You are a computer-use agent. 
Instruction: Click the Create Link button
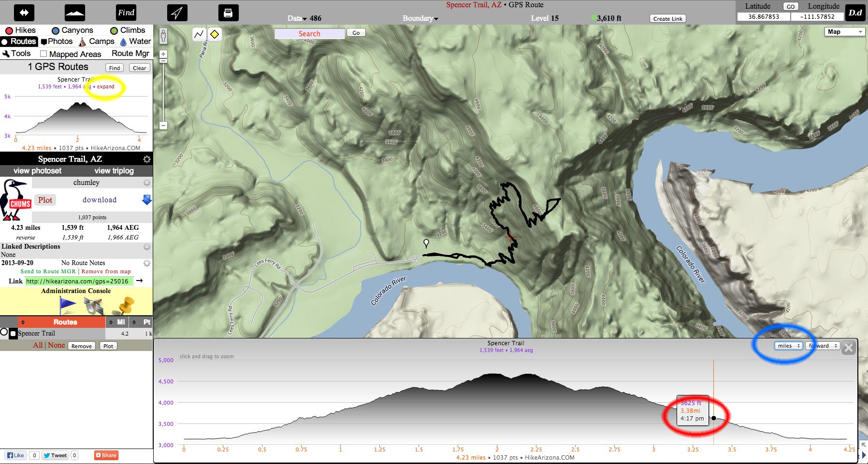click(x=667, y=19)
